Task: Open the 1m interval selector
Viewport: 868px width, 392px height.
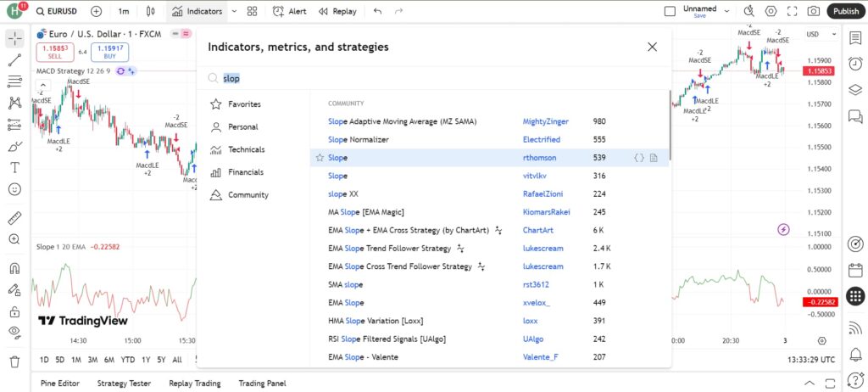Action: click(124, 11)
